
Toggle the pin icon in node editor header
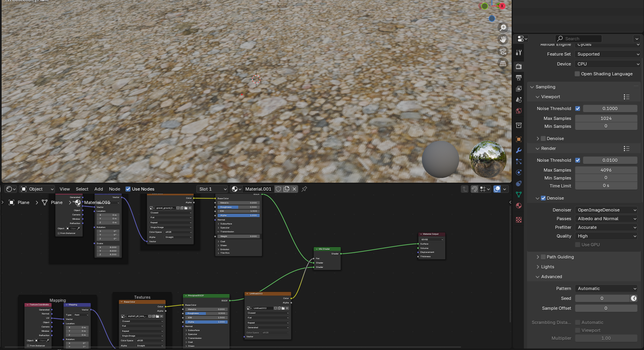[x=304, y=189]
